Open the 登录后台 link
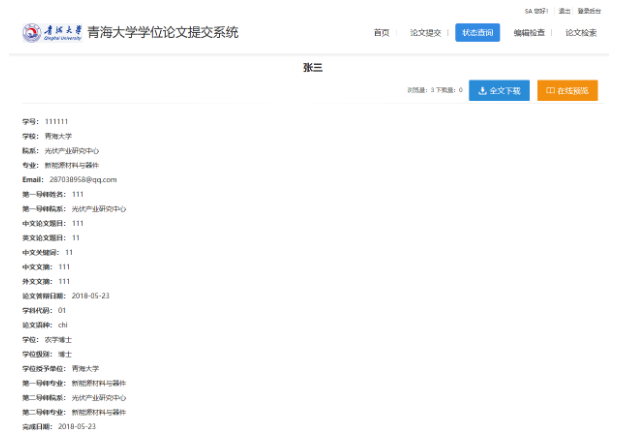632x448 pixels. pos(590,11)
